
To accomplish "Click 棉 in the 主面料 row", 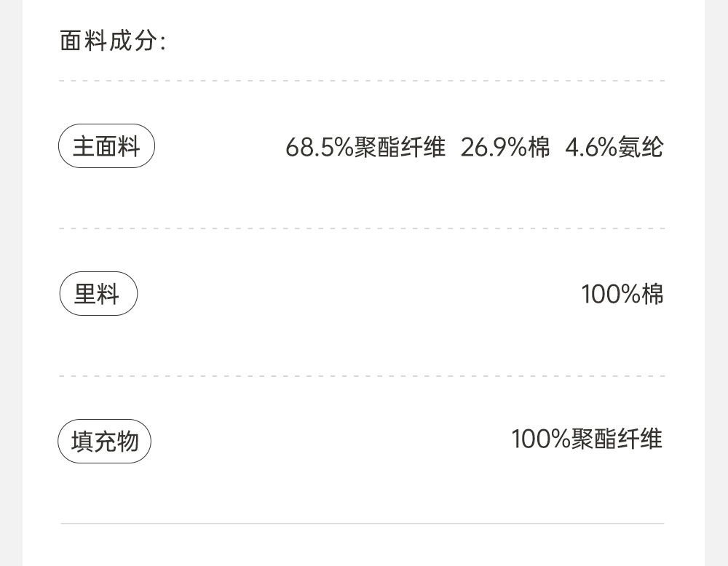I will (x=539, y=148).
